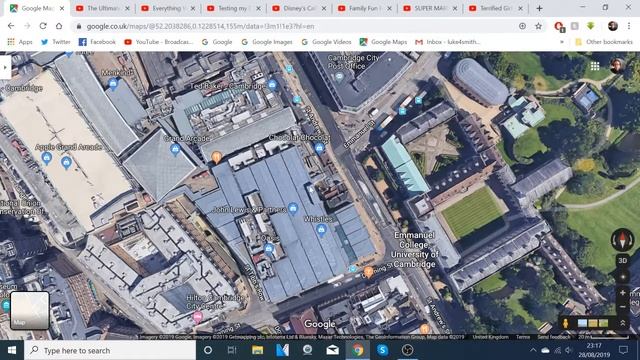
Task: Click the Google account avatar on map
Action: (x=617, y=65)
